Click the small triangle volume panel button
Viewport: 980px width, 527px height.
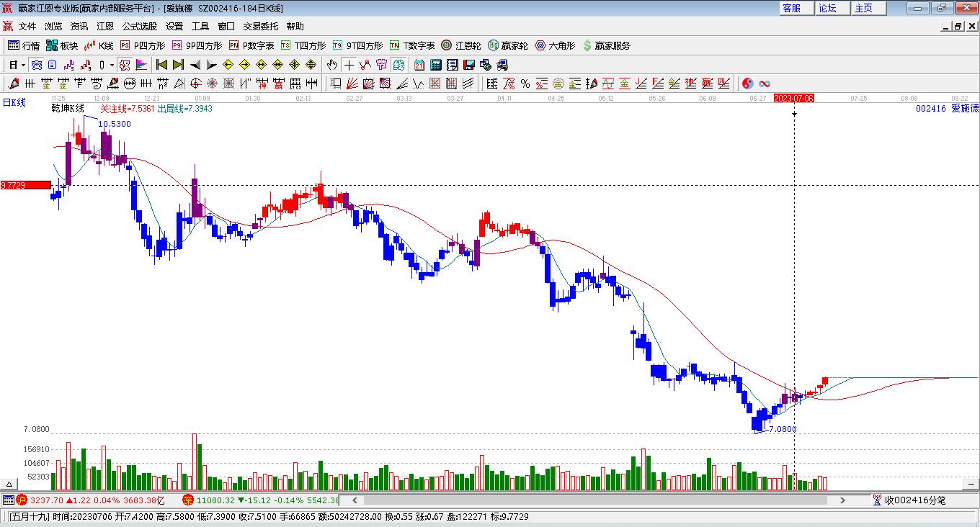9,485
